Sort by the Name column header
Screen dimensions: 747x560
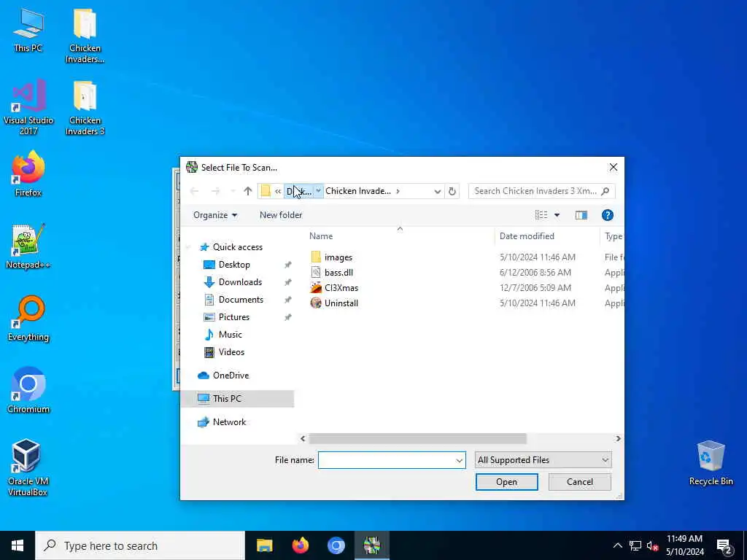click(321, 236)
